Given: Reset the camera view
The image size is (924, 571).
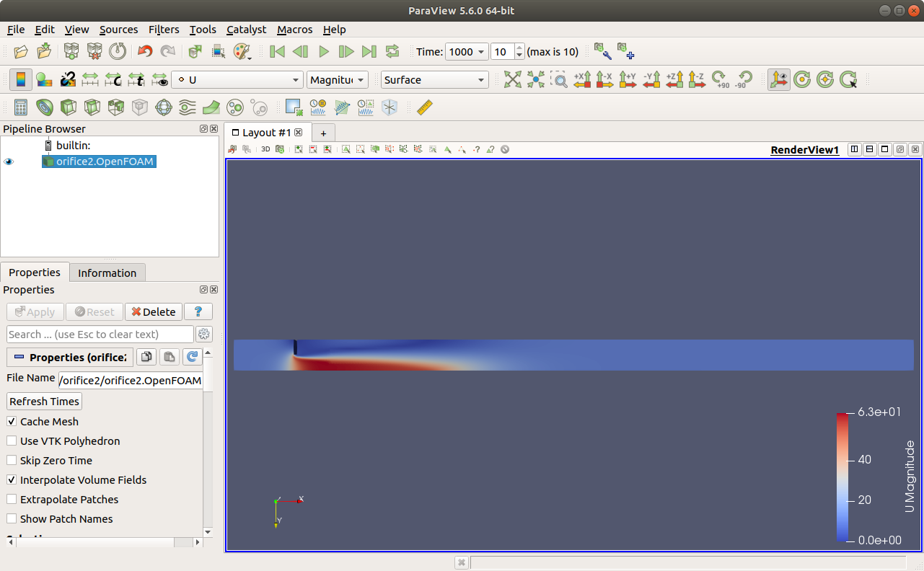Looking at the screenshot, I should (x=513, y=79).
